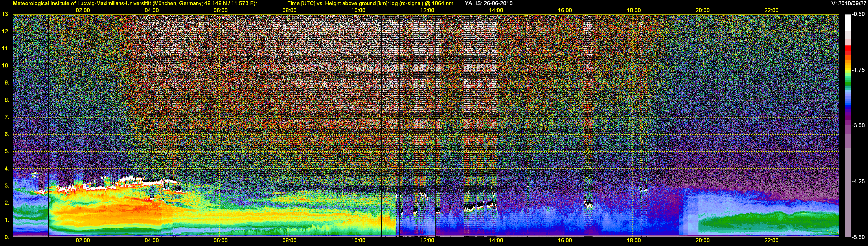Click the 06:00 label on bottom time axis
Viewport: 868px width, 246px height.
coord(221,241)
